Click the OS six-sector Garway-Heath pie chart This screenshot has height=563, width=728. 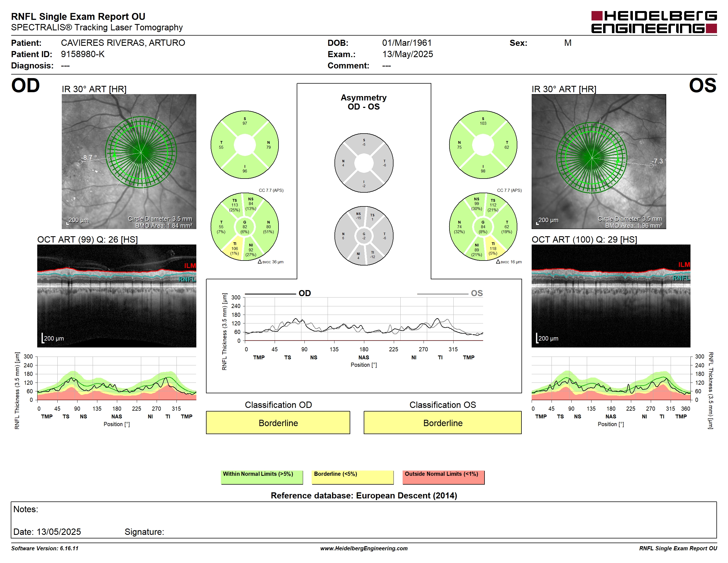click(483, 227)
